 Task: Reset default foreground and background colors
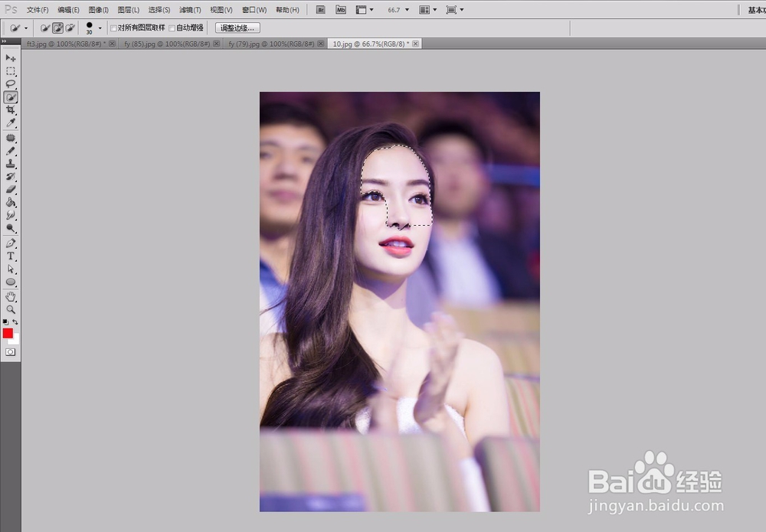(x=5, y=322)
